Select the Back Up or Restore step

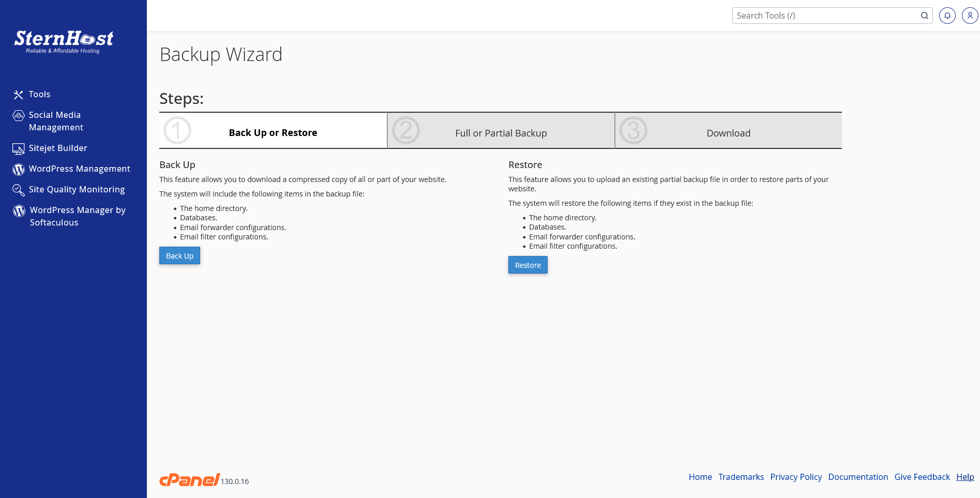click(273, 132)
